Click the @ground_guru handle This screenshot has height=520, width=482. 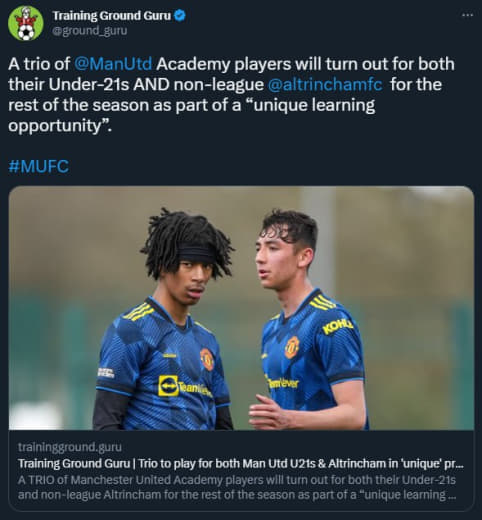pyautogui.click(x=90, y=31)
